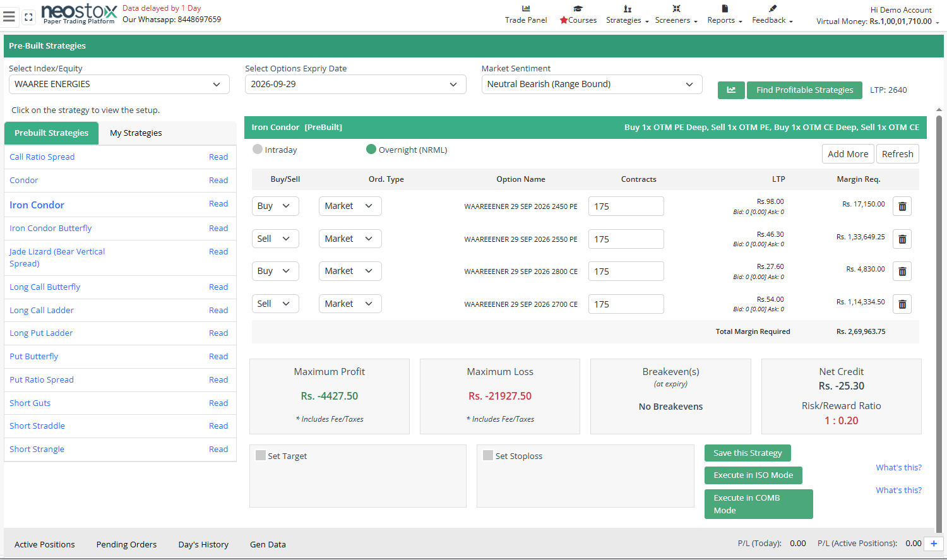This screenshot has height=560, width=947.
Task: Open Buy/Sell dropdown for 2800 CE
Action: point(275,271)
